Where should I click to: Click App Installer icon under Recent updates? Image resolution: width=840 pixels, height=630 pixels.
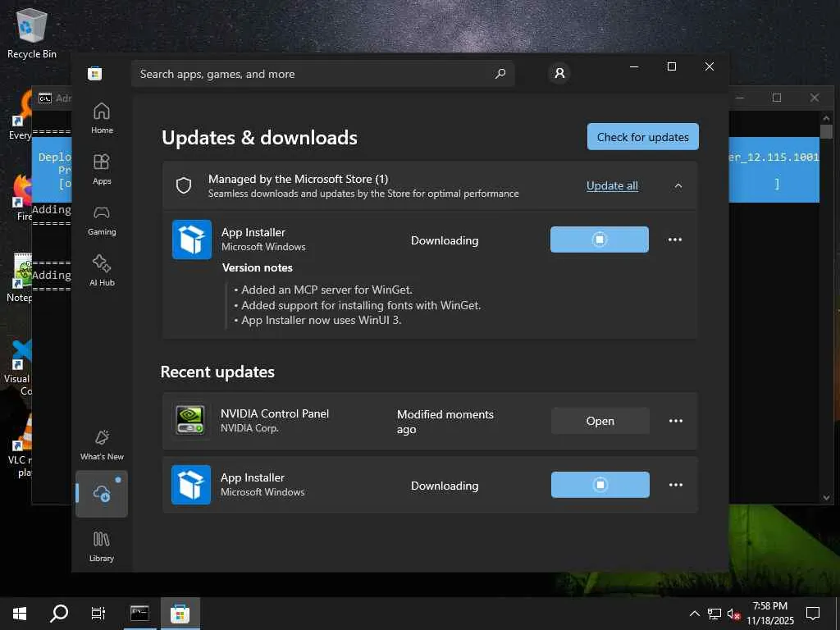click(x=191, y=485)
